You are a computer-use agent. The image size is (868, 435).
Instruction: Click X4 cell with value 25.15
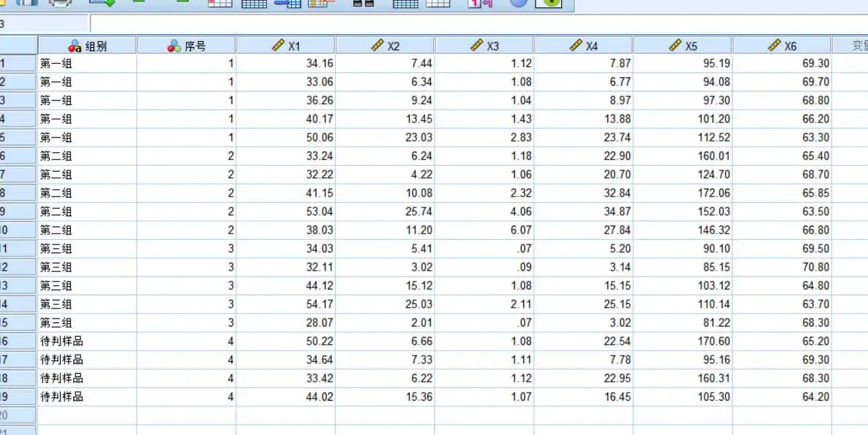click(x=583, y=304)
